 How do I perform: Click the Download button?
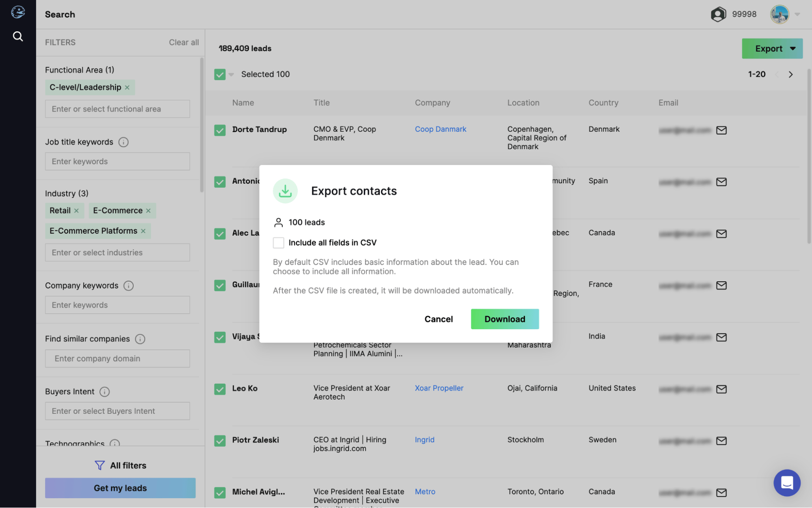pos(505,319)
